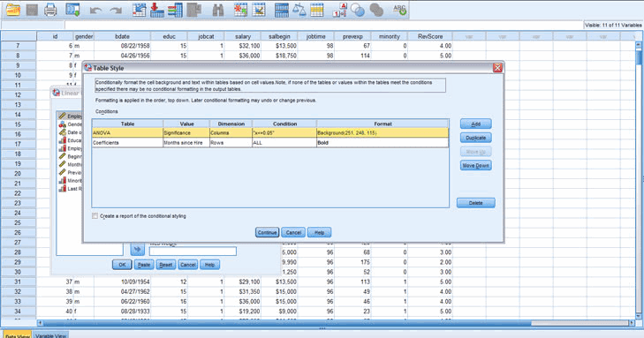Image resolution: width=644 pixels, height=338 pixels.
Task: Click the Table column header in conditions grid
Action: pos(127,124)
